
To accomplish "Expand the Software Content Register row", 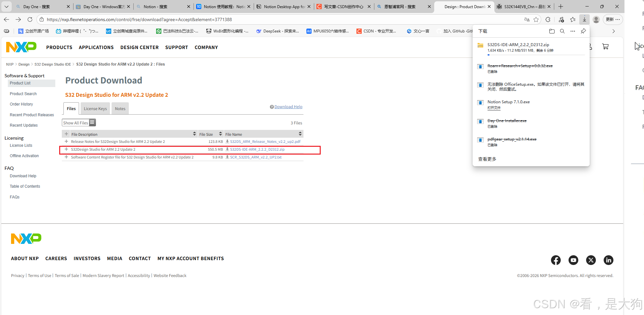I will coord(66,157).
